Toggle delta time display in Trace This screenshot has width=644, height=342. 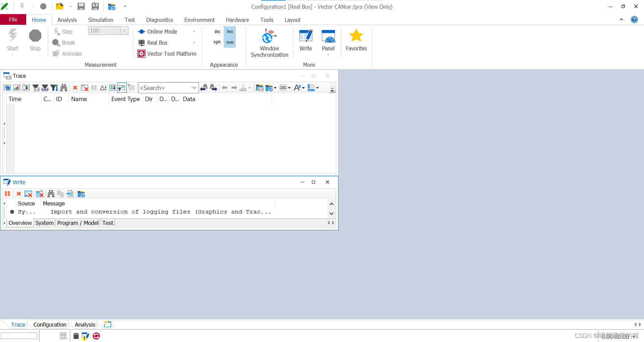[103, 88]
